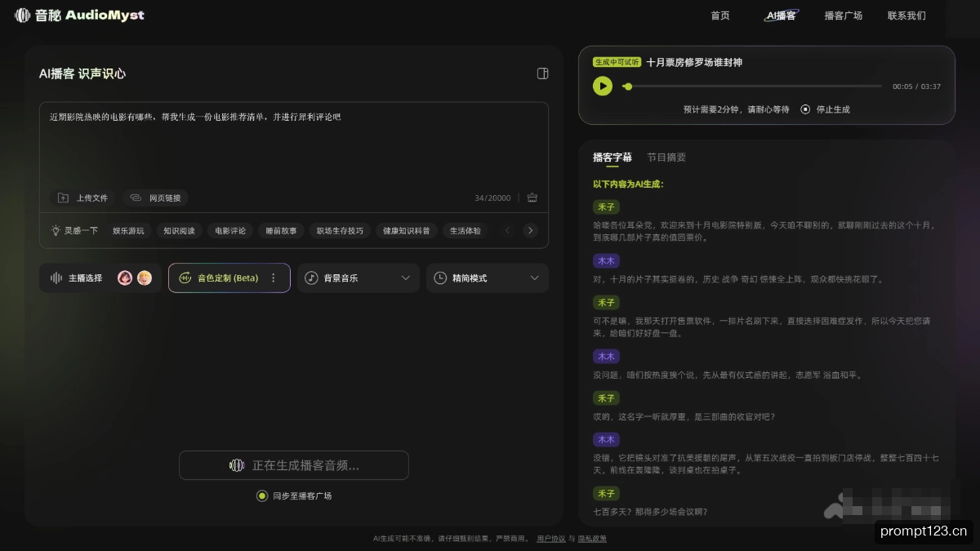Click the 停止生成 stop generation text
This screenshot has height=551, width=980.
click(x=833, y=109)
